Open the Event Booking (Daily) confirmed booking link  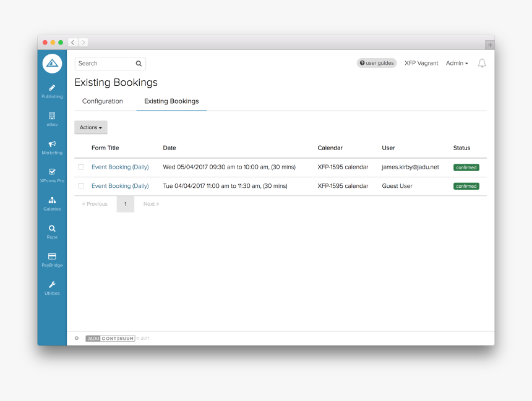[120, 167]
